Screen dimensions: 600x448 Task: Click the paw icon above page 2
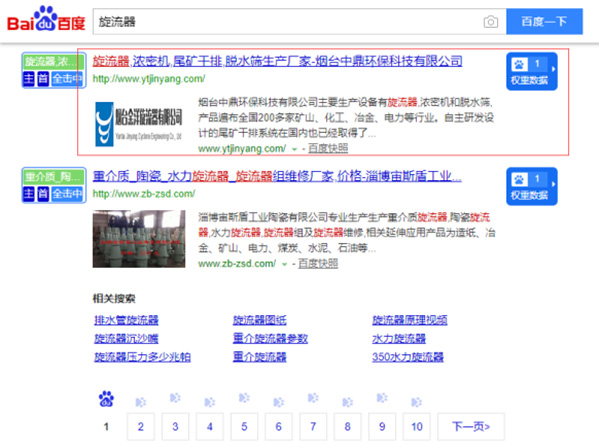pyautogui.click(x=141, y=402)
